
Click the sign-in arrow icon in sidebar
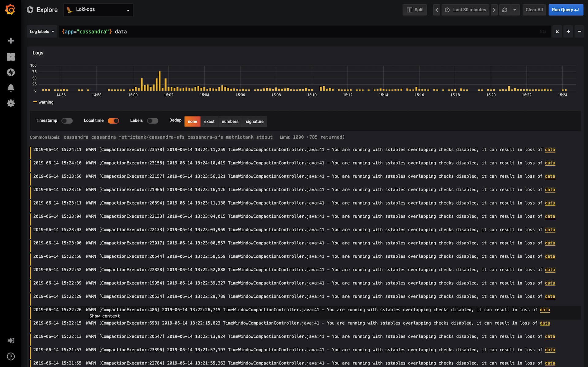(11, 341)
